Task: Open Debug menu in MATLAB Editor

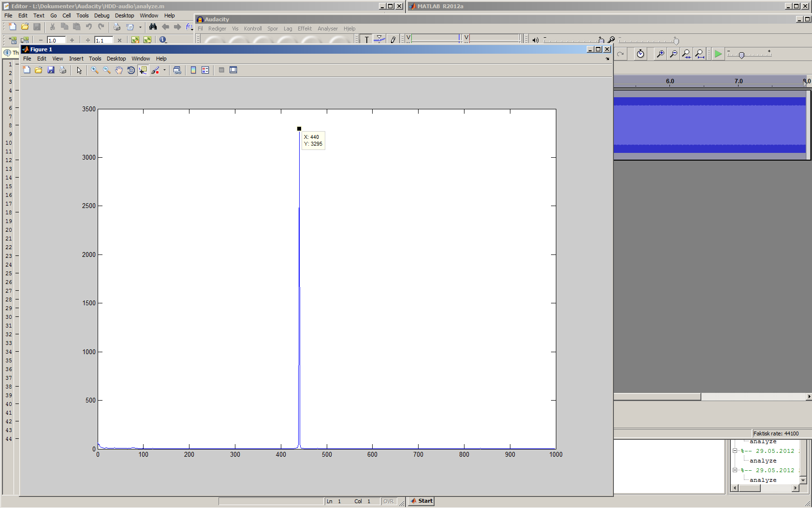Action: coord(101,15)
